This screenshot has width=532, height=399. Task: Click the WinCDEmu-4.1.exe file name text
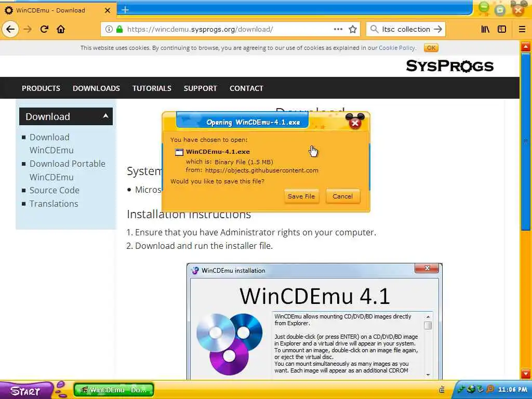(x=218, y=152)
